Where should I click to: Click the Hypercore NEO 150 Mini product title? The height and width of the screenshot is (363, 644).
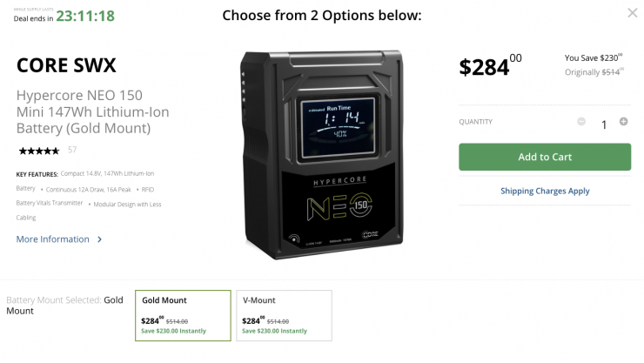(92, 111)
